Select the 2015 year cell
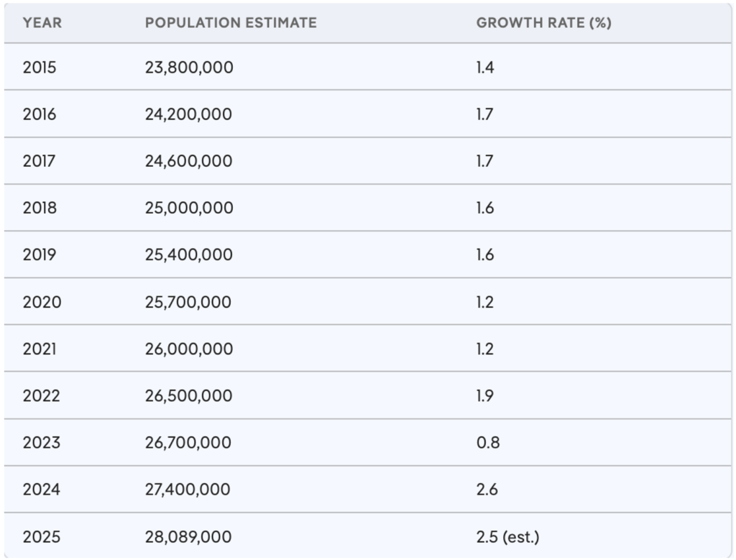 [x=40, y=68]
